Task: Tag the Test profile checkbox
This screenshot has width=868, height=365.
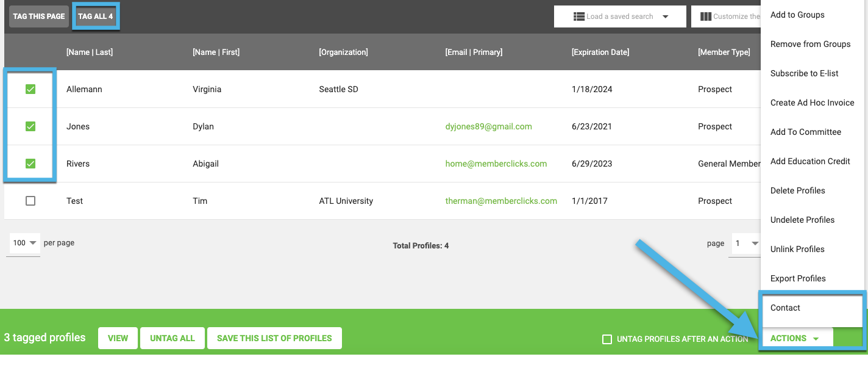Action: pyautogui.click(x=30, y=201)
